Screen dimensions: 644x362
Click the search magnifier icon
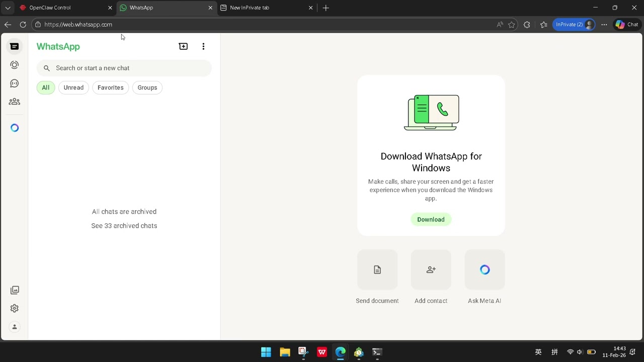tap(47, 68)
